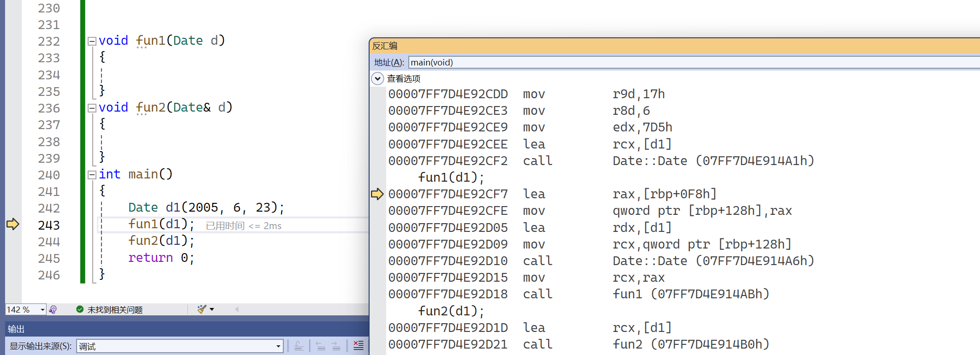Click disassembly address 00007FF7D4E92CDD

(448, 94)
